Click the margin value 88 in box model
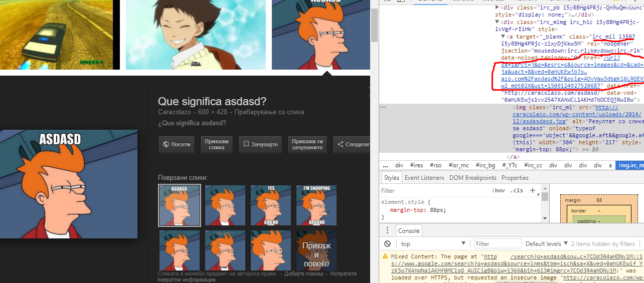644x283 pixels. (x=599, y=200)
